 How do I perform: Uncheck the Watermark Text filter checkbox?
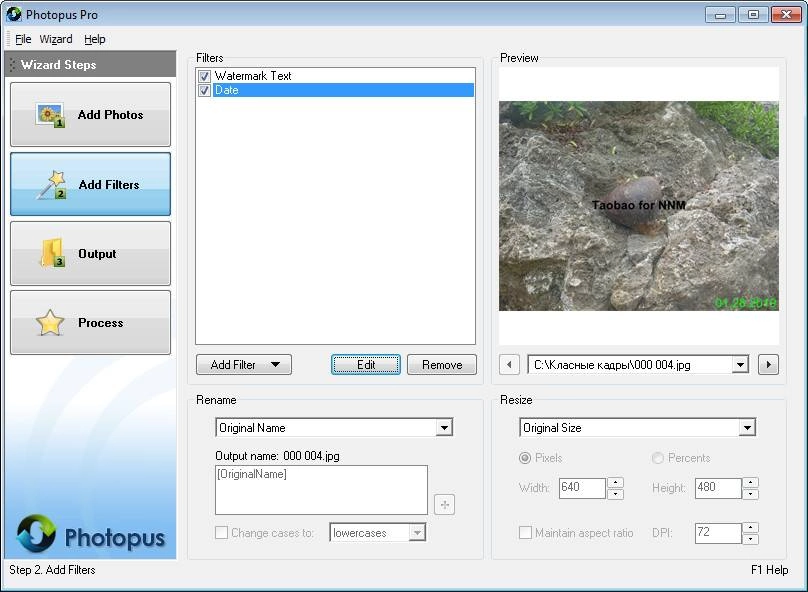[x=205, y=76]
